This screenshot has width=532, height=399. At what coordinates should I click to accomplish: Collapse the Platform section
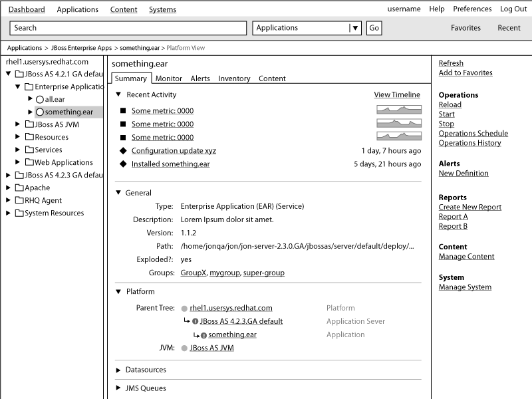118,291
